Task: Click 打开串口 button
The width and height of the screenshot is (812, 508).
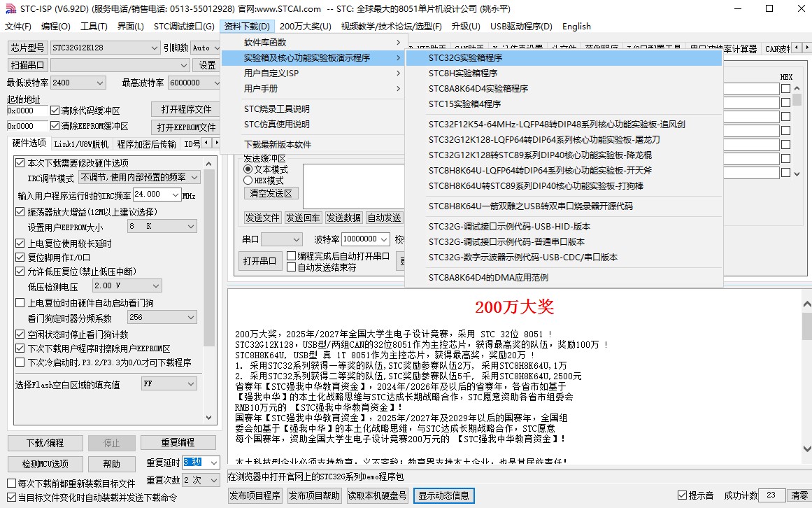Action: click(260, 261)
